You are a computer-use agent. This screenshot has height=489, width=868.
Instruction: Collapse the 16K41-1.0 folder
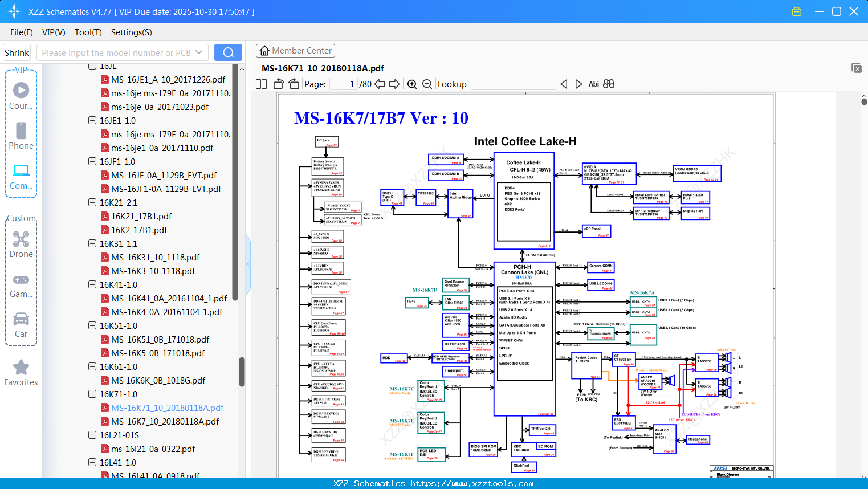pos(92,285)
